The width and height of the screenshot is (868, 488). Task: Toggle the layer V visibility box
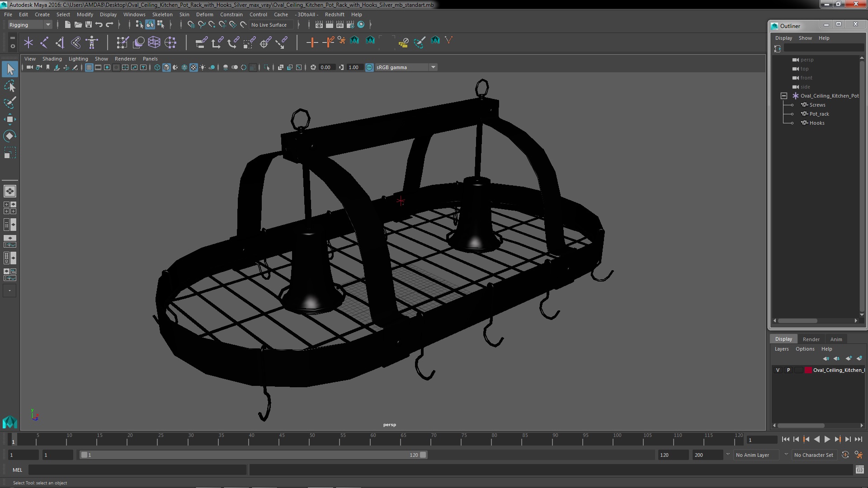[778, 370]
